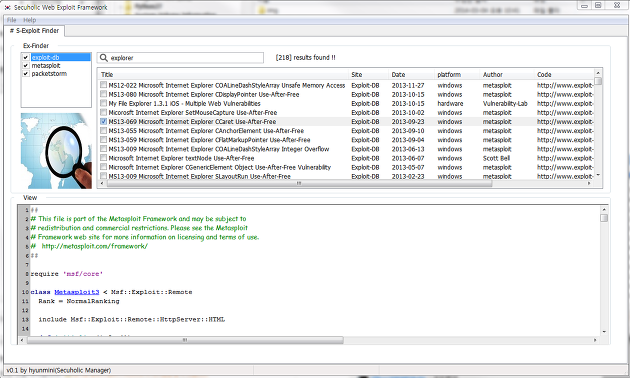Toggle the exploit-db source checkbox

click(x=26, y=57)
